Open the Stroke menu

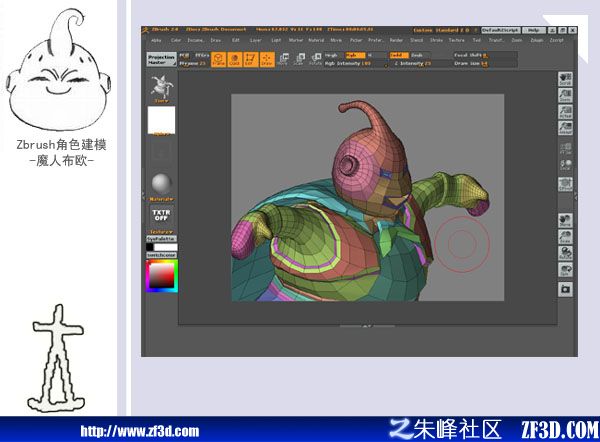(x=436, y=40)
